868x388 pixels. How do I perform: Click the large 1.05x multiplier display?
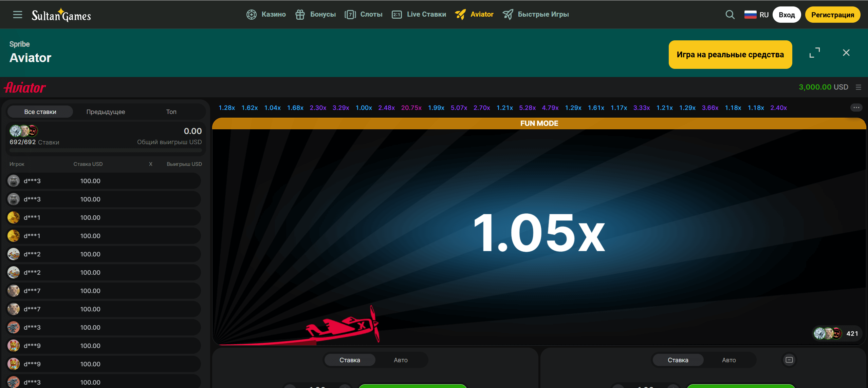539,232
